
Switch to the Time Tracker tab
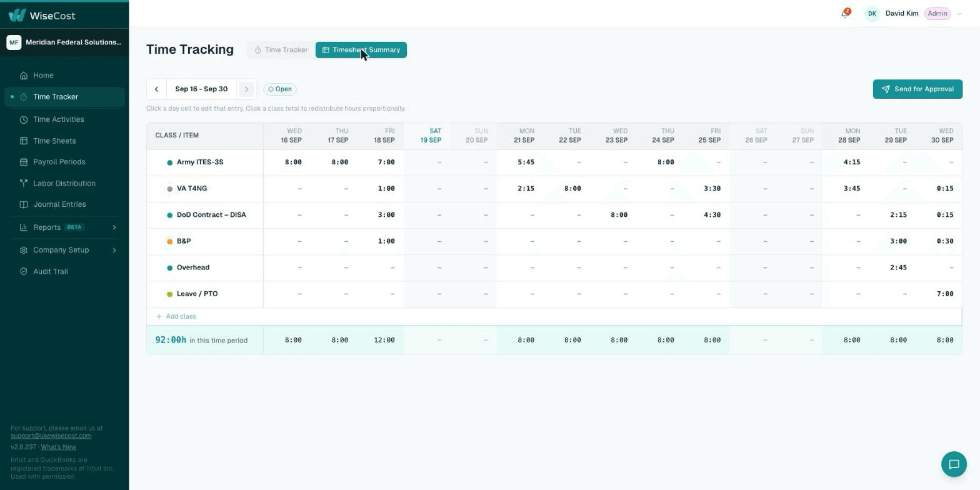click(281, 50)
